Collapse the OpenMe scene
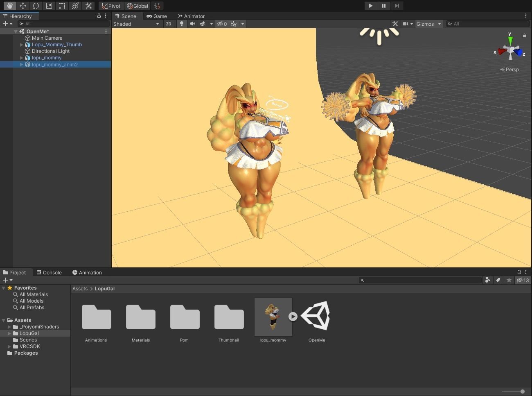Viewport: 532px width, 396px height. [x=16, y=32]
